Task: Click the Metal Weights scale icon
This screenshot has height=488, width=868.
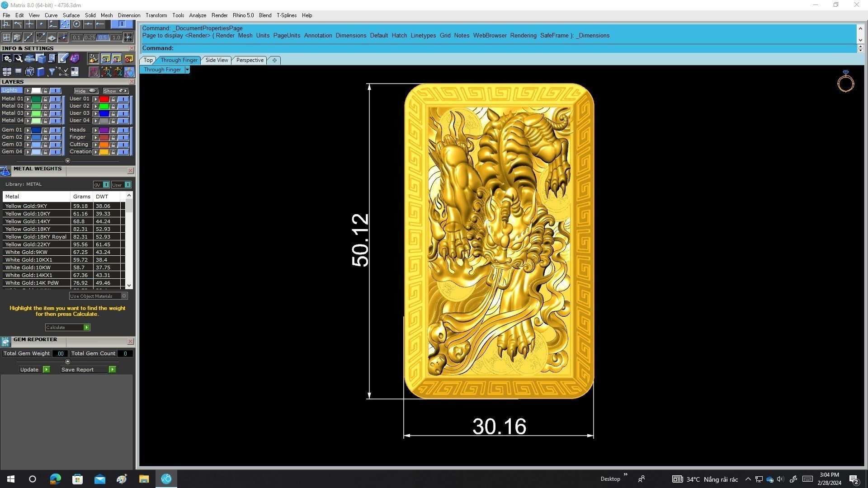Action: 5,171
